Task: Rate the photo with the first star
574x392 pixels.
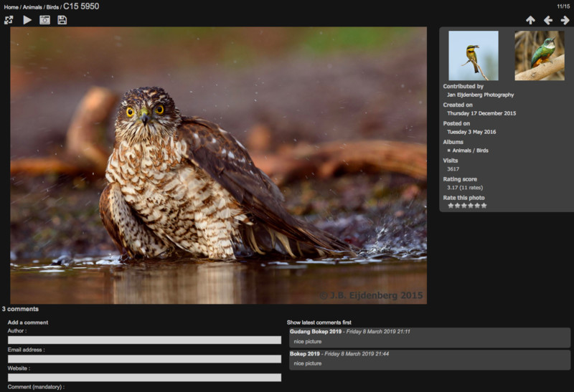Action: click(451, 206)
